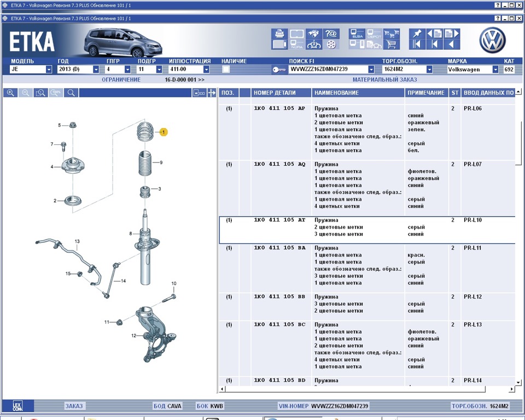525x420 pixels.
Task: Click the key icon beside ПОИСК FI
Action: (x=279, y=69)
